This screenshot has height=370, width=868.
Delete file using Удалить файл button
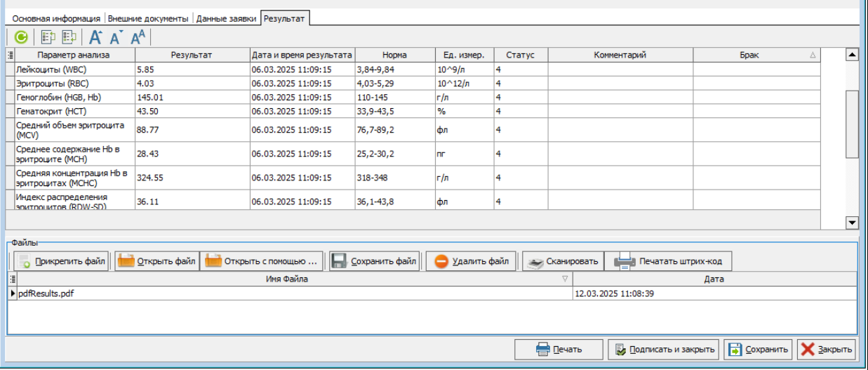[472, 262]
